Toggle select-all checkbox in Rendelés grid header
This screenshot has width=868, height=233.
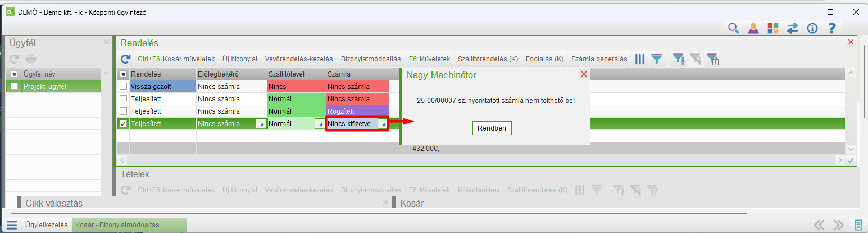[x=123, y=74]
